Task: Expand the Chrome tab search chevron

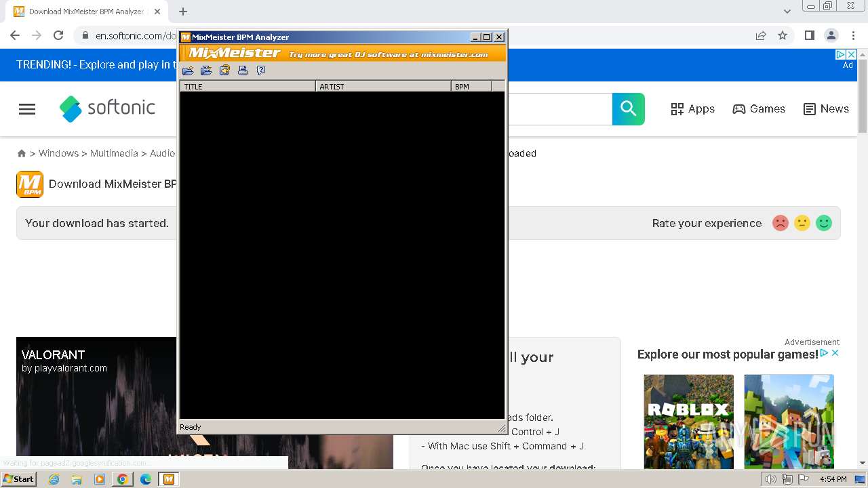Action: click(787, 12)
